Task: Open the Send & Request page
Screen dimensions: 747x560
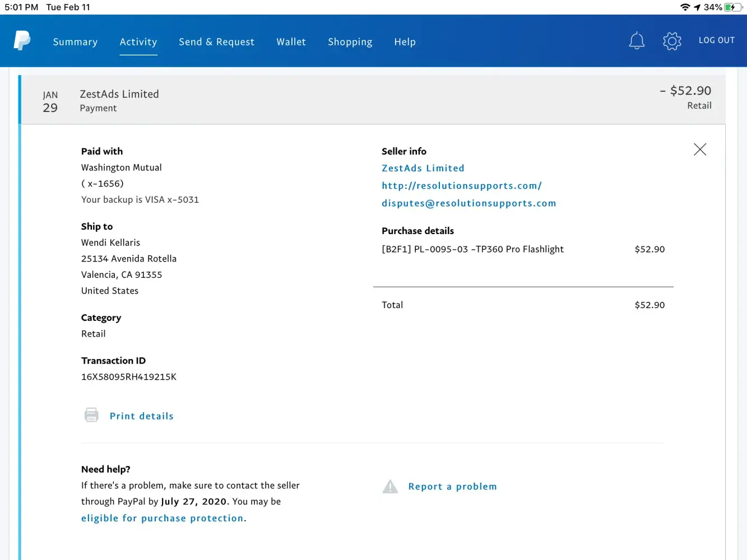Action: (216, 42)
